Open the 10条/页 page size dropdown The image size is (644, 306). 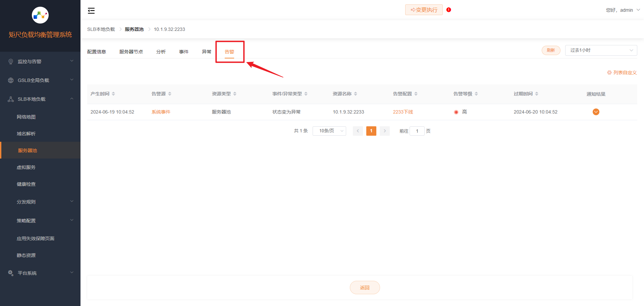(329, 131)
